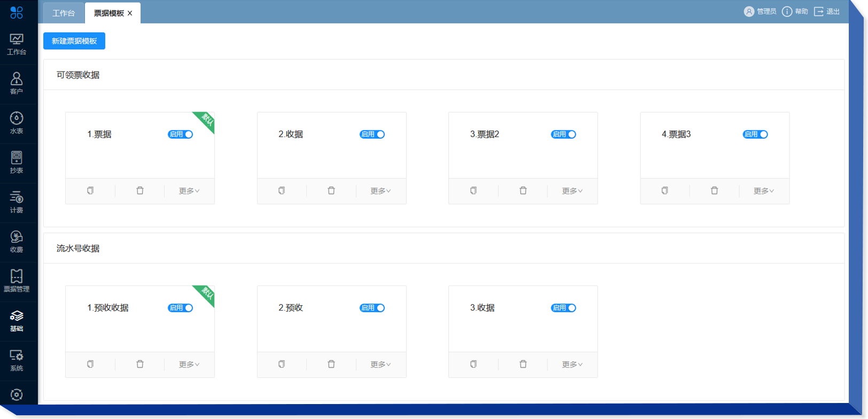868x419 pixels.
Task: Delete the 2.收据 template in 可领票收据
Action: tap(331, 191)
